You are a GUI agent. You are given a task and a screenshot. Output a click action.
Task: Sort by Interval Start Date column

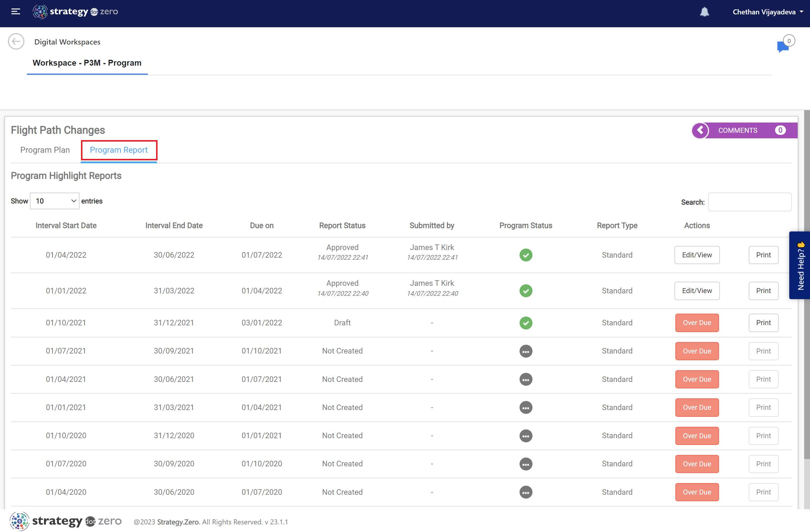(66, 225)
